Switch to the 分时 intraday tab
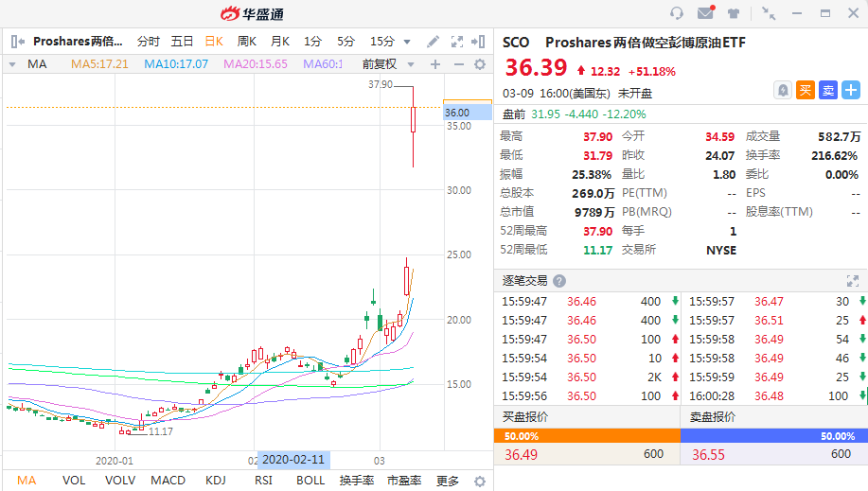 click(x=149, y=42)
